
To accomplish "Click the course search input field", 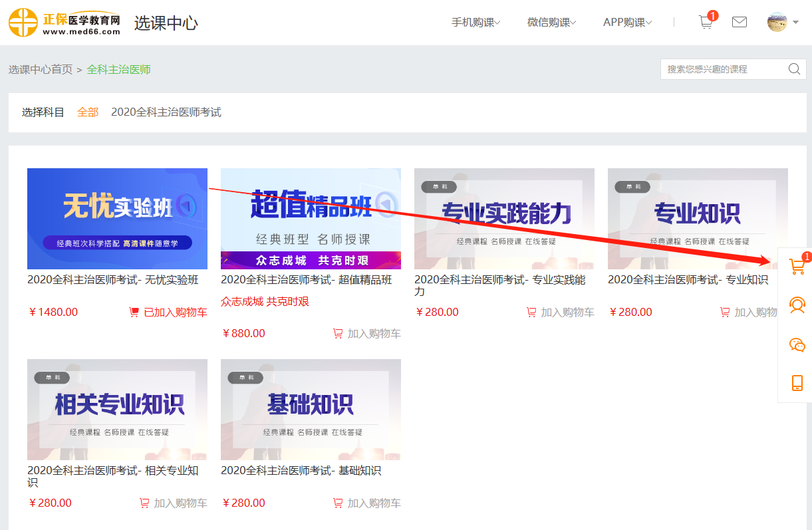I will (x=722, y=69).
